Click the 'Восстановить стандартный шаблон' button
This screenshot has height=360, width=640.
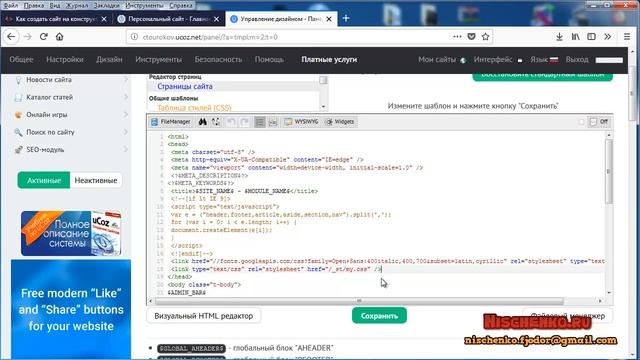[542, 76]
